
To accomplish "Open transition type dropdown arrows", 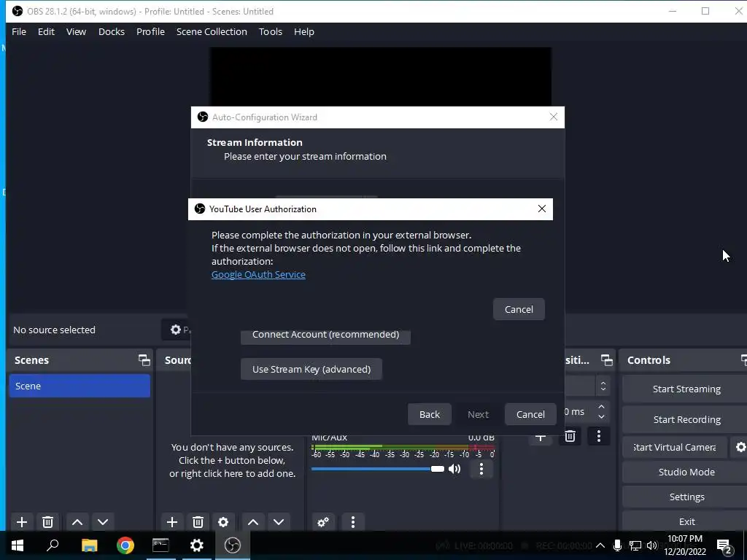I will click(603, 386).
